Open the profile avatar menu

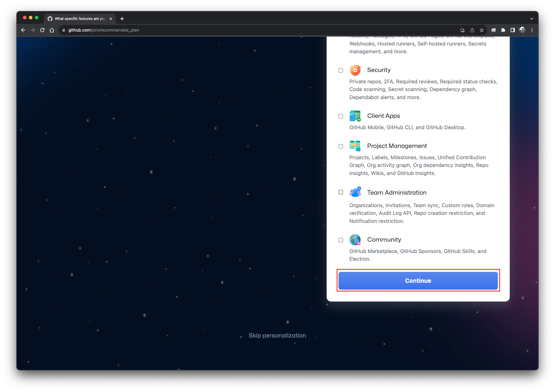coord(522,30)
